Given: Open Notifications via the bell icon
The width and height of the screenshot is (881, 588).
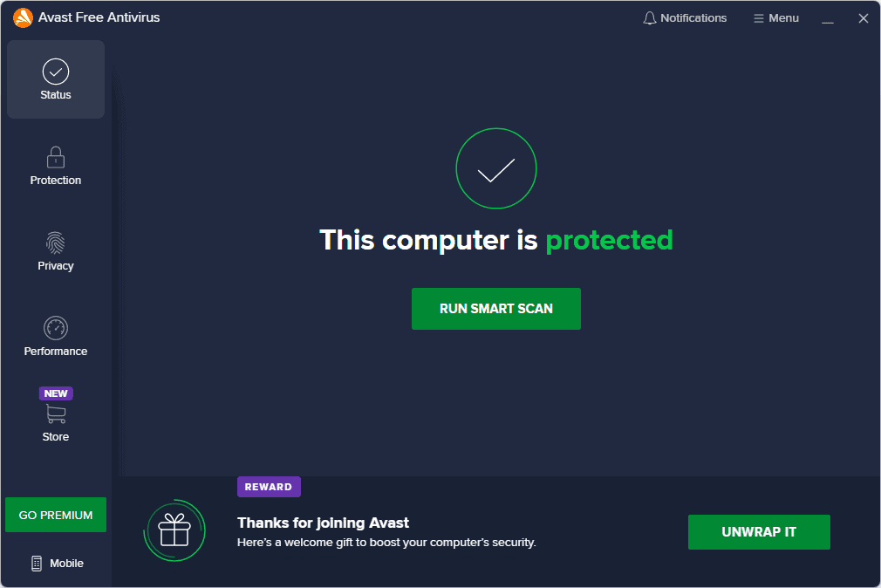Looking at the screenshot, I should [x=650, y=18].
